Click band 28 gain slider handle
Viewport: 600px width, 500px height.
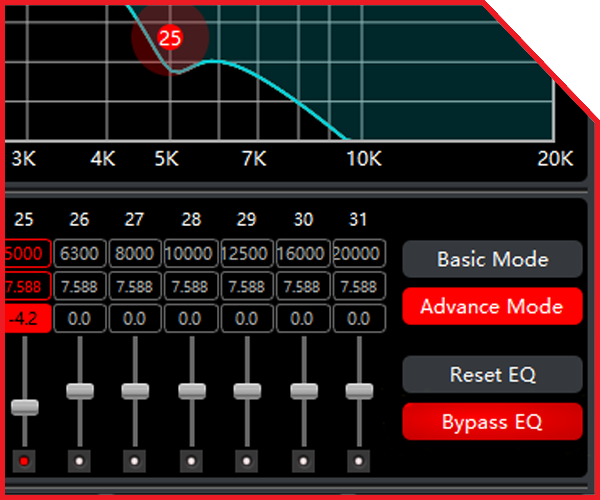[192, 391]
